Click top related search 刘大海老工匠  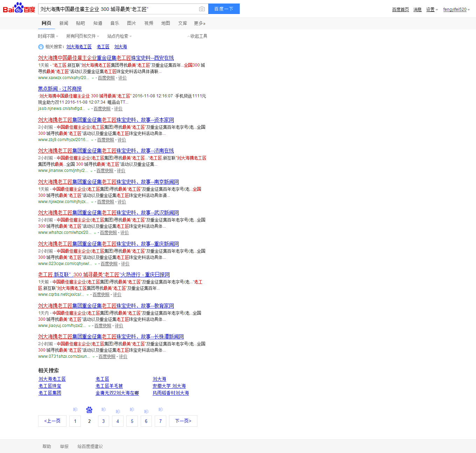pos(79,47)
